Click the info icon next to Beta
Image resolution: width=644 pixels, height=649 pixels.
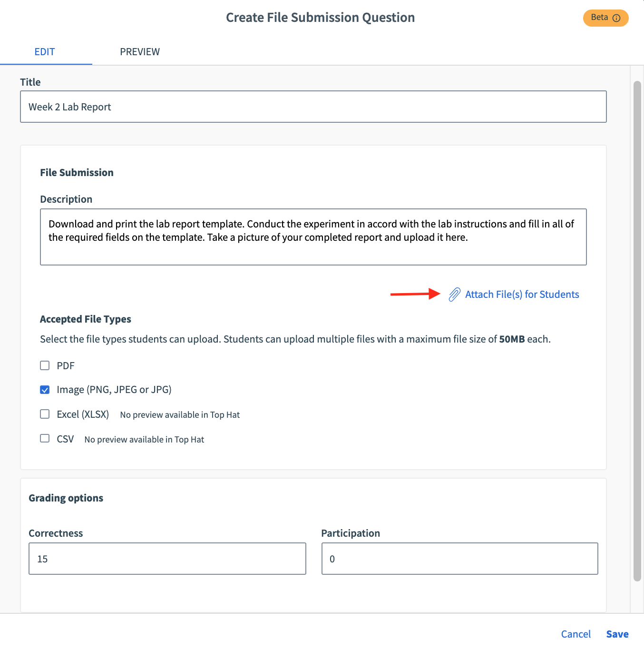click(617, 18)
